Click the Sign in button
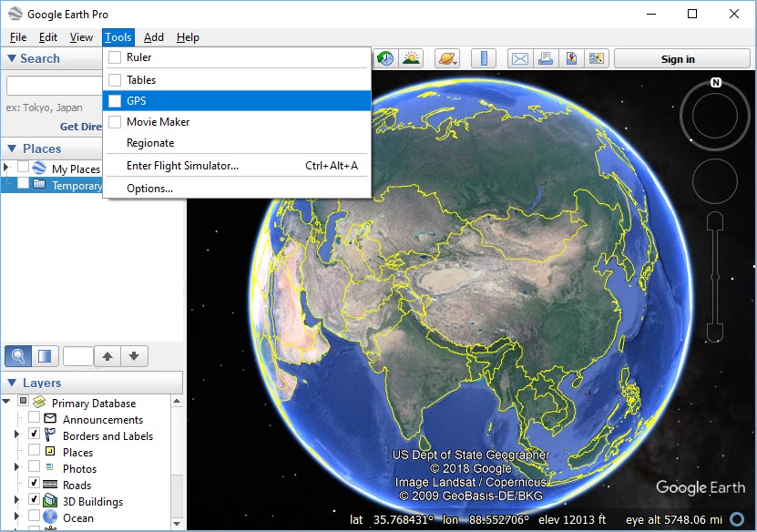This screenshot has height=532, width=757. pos(681,59)
